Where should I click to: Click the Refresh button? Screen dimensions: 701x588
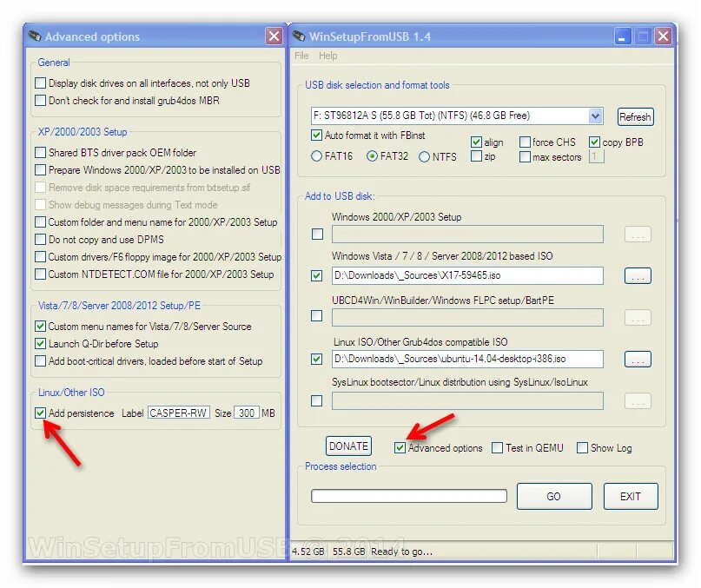pos(635,117)
